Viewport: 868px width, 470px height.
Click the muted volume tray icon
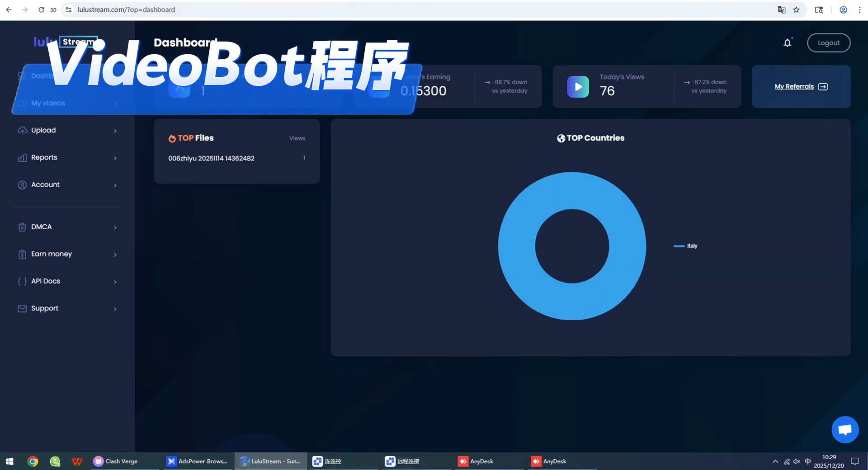[797, 461]
